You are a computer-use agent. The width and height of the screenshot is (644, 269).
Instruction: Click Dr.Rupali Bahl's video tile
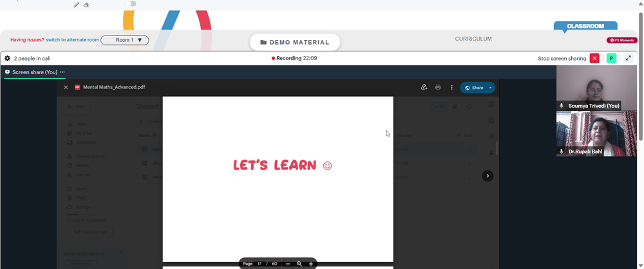click(596, 134)
